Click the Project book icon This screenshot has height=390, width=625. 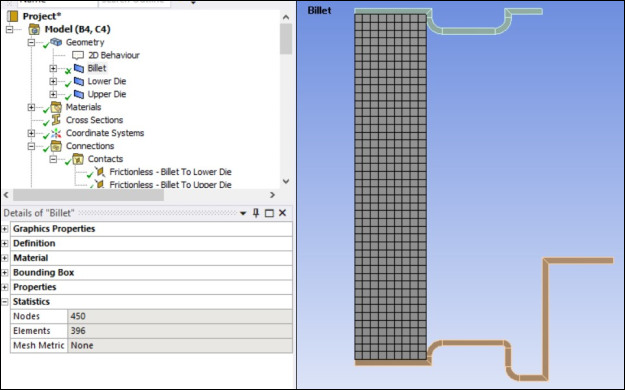point(13,16)
